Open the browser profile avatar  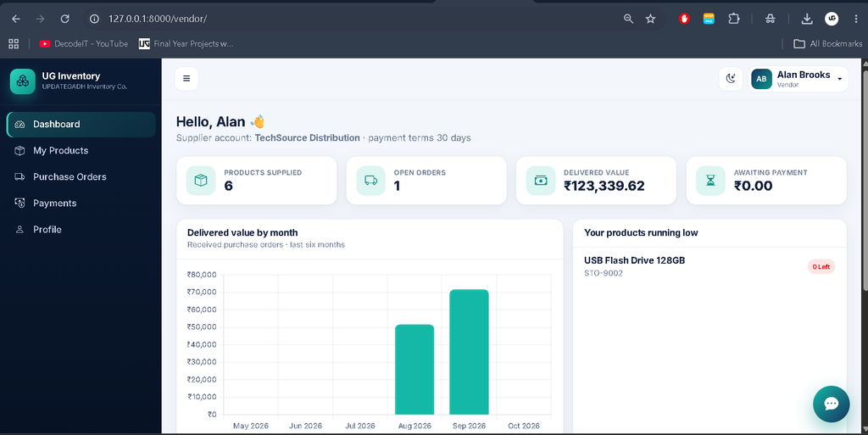[832, 19]
